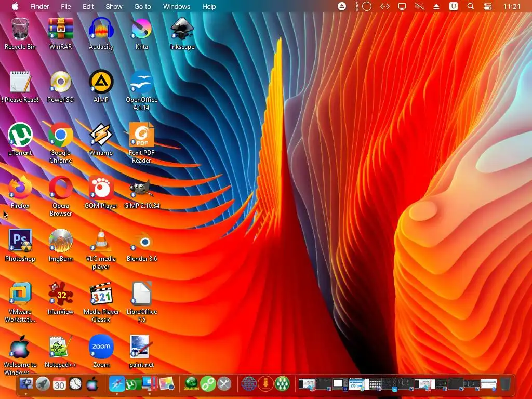The image size is (532, 399).
Task: Open Control Center toggles icon
Action: pyautogui.click(x=488, y=6)
